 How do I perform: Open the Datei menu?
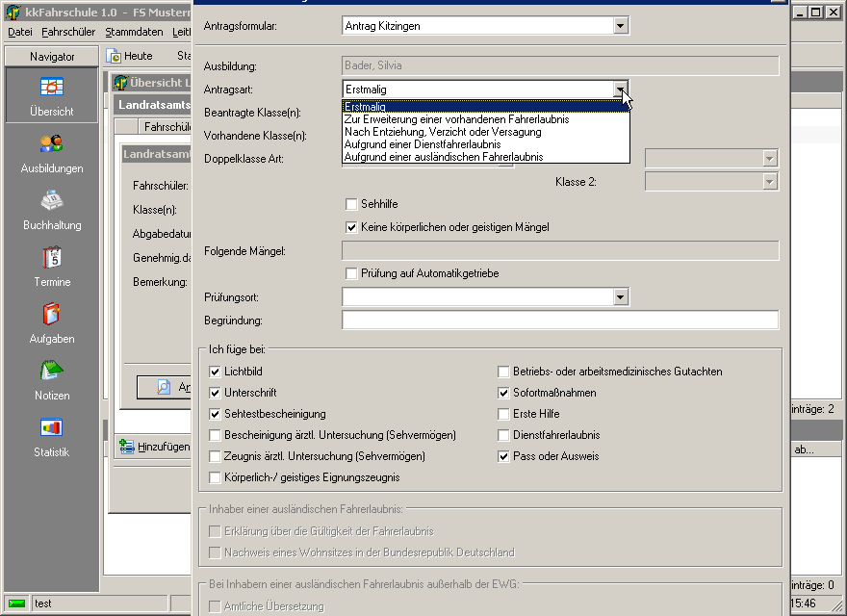click(x=20, y=32)
